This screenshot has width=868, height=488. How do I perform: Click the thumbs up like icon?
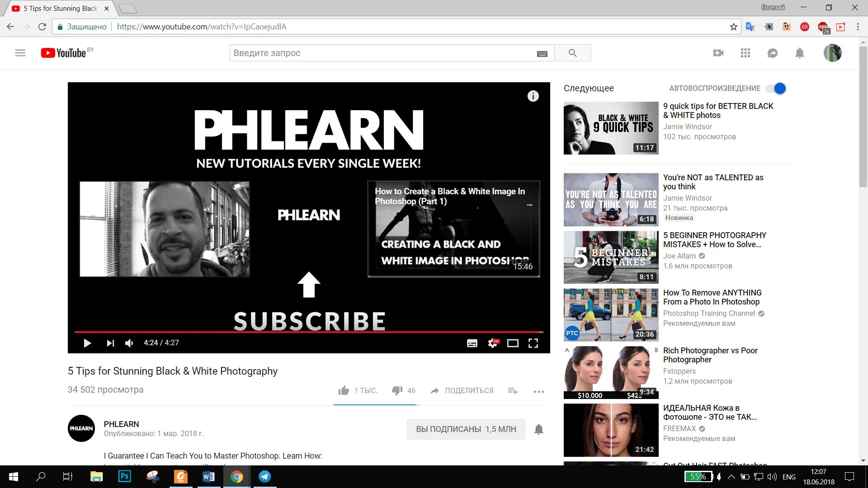pos(344,390)
